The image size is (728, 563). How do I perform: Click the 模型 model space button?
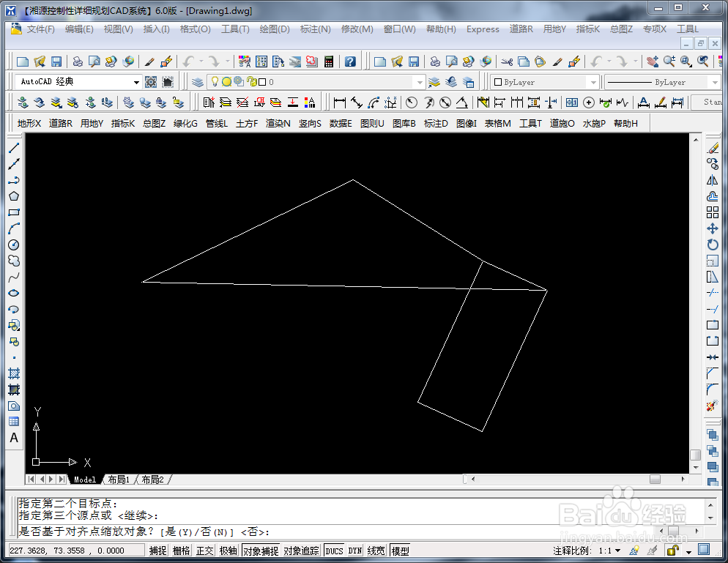click(400, 551)
